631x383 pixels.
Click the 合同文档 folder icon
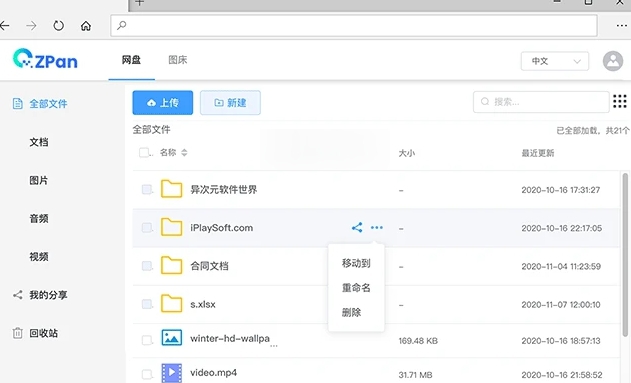[x=171, y=266]
